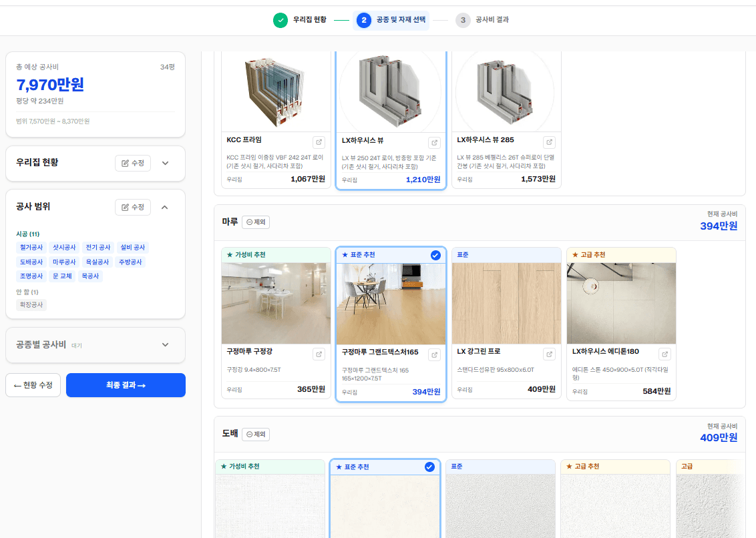Choose LX 강그린 프로 flooring image
The image size is (756, 538).
click(x=506, y=303)
